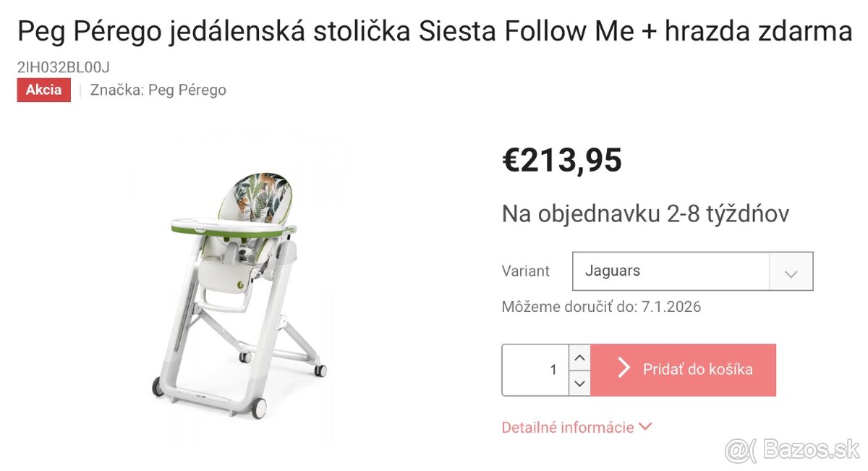
Task: Click the product title heading
Action: click(433, 31)
